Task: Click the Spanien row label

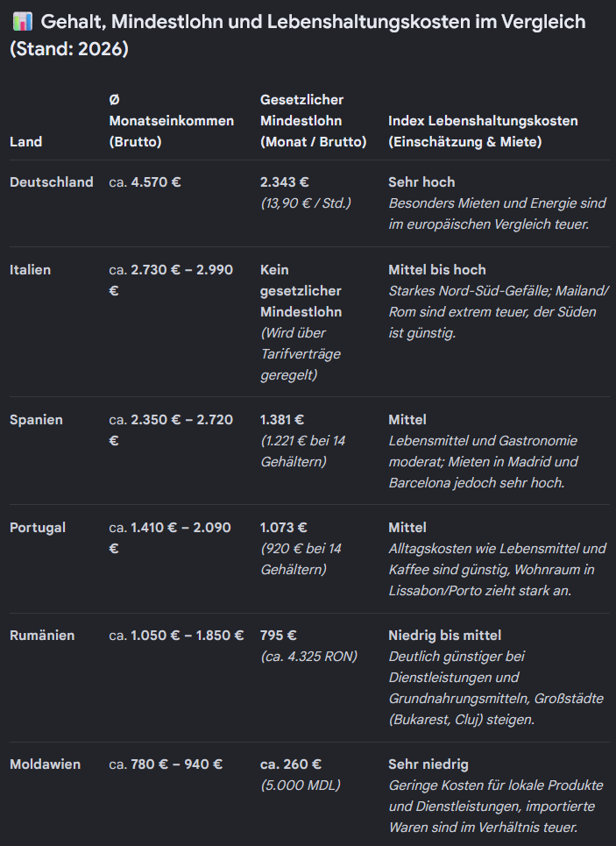Action: click(x=36, y=420)
